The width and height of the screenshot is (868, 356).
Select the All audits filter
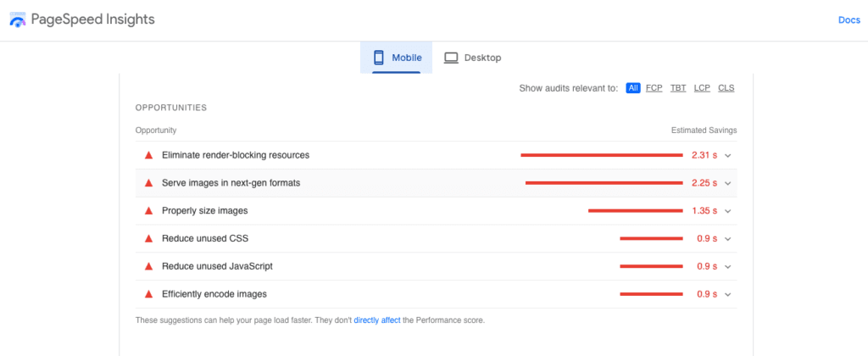tap(632, 88)
